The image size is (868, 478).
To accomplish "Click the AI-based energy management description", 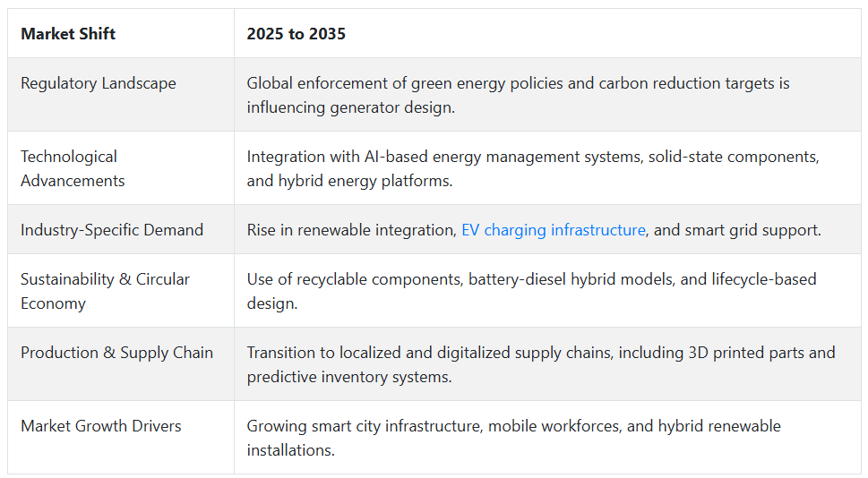I will pos(533,168).
